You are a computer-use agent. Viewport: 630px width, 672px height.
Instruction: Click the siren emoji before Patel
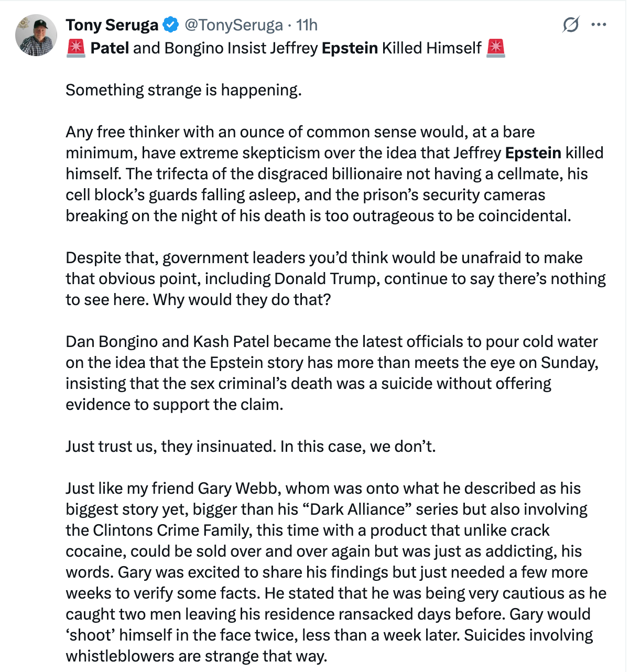point(77,48)
